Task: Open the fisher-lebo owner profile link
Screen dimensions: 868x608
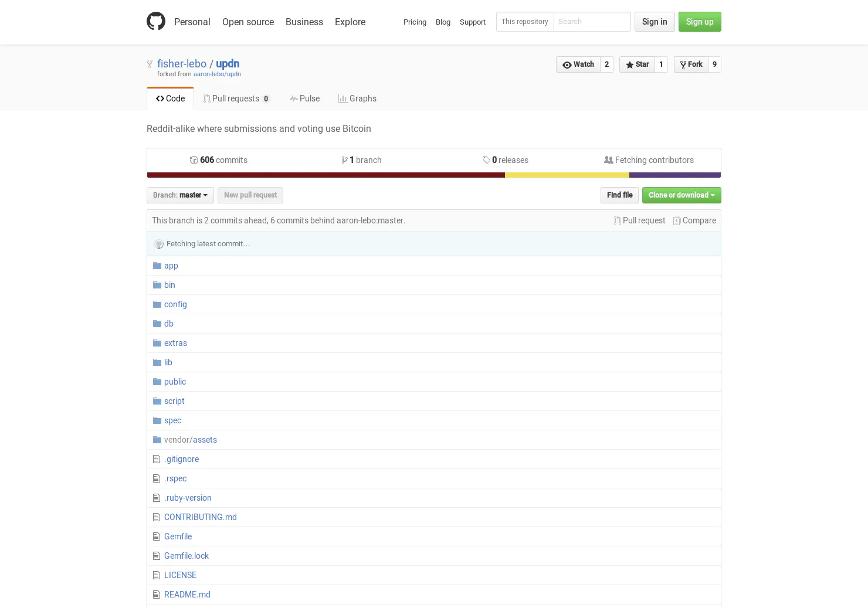Action: coord(182,64)
